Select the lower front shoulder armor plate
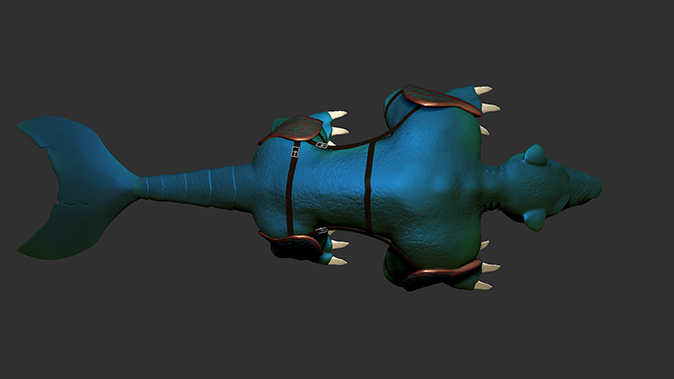This screenshot has height=379, width=674. tap(442, 274)
